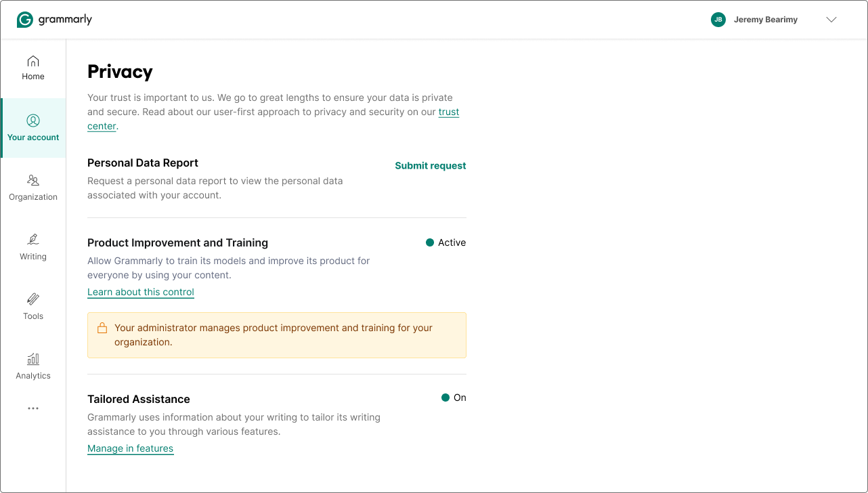The width and height of the screenshot is (868, 493).
Task: Expand the account dropdown chevron
Action: pyautogui.click(x=831, y=20)
